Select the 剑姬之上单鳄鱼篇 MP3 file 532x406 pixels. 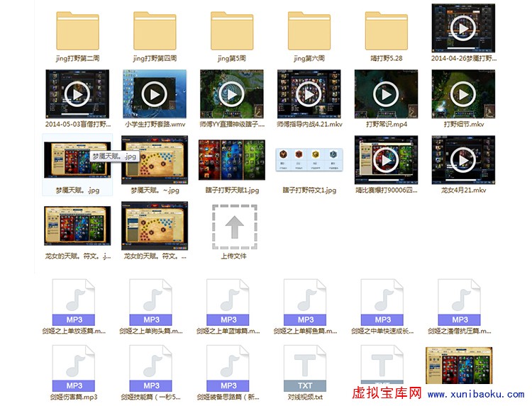306,303
